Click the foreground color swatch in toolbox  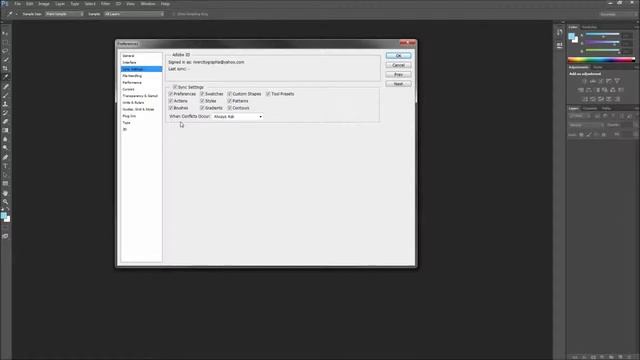[x=4, y=215]
